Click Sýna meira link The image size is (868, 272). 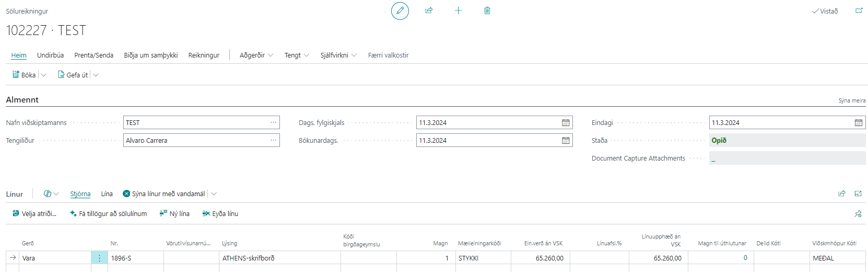(852, 100)
